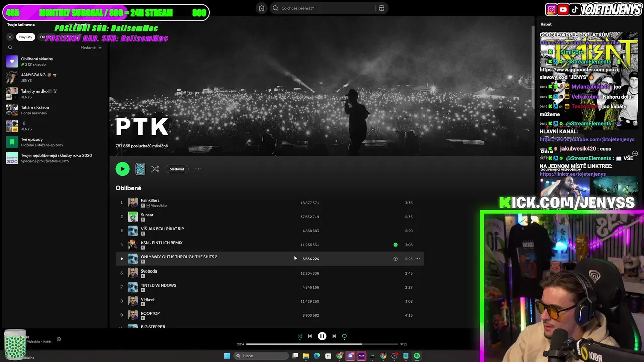Go to Spotify Home via house icon
This screenshot has width=644, height=362.
(x=261, y=8)
